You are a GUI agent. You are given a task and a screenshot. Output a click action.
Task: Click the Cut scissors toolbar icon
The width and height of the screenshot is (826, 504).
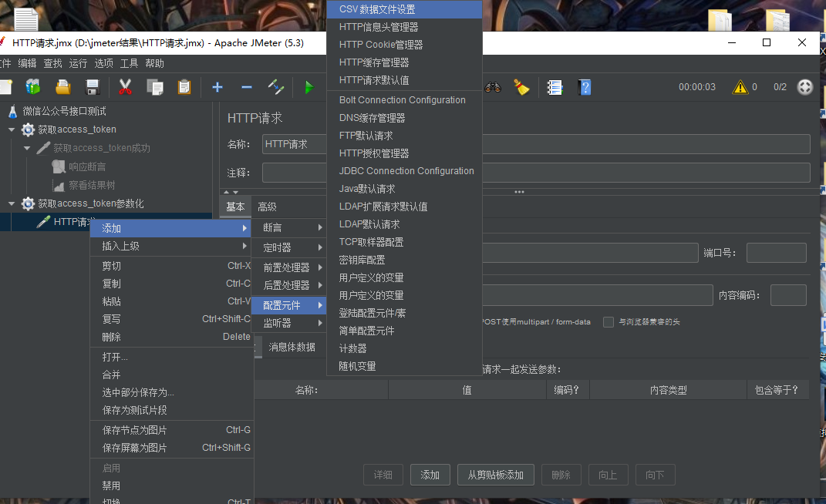pos(125,87)
